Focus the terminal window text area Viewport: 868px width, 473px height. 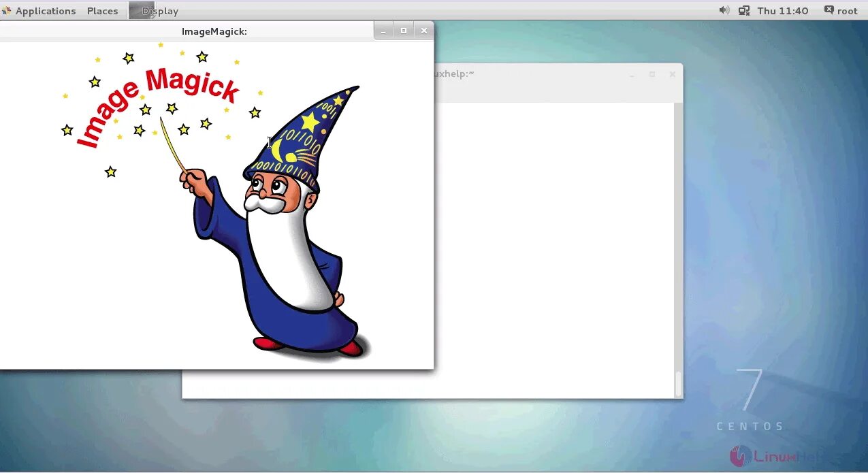pyautogui.click(x=553, y=249)
